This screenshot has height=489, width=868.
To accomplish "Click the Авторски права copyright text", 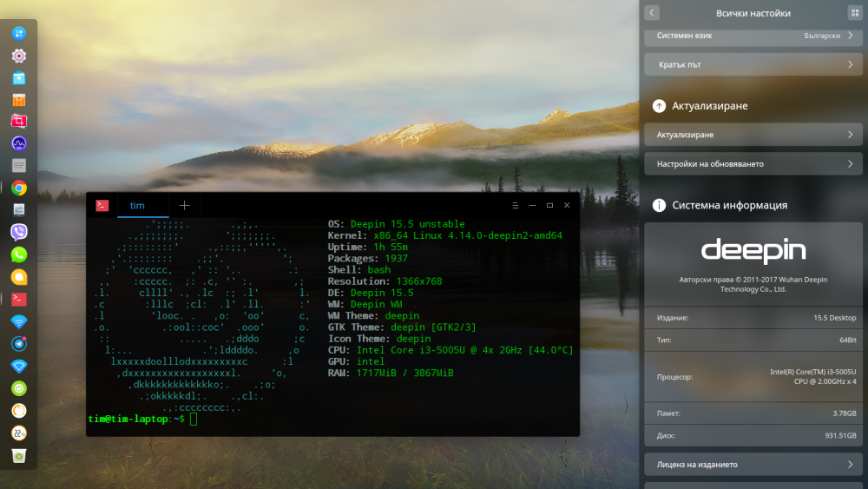I will 753,284.
